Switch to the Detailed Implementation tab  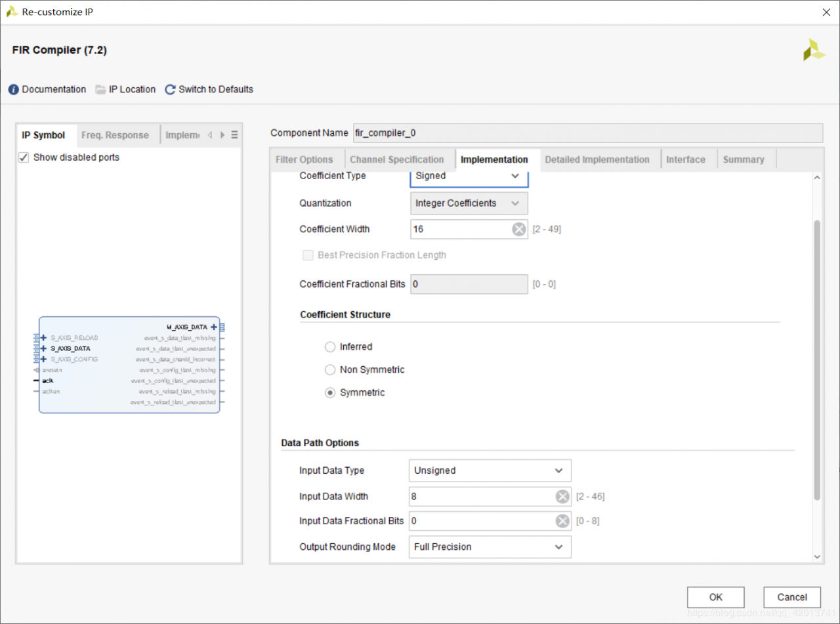tap(597, 159)
